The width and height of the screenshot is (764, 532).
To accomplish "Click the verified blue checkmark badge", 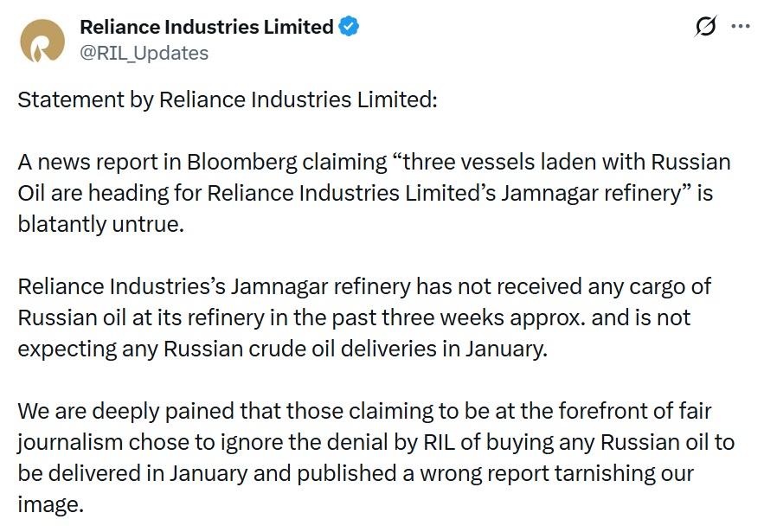I will click(x=347, y=27).
